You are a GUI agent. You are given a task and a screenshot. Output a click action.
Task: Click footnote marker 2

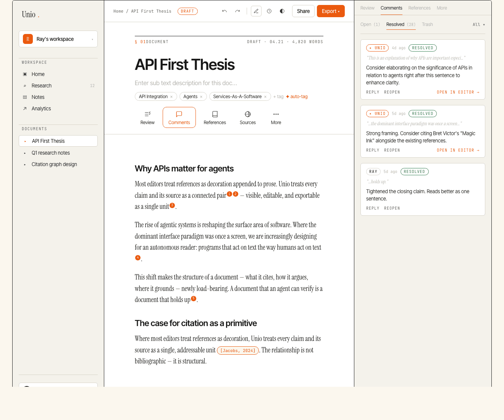point(236,194)
